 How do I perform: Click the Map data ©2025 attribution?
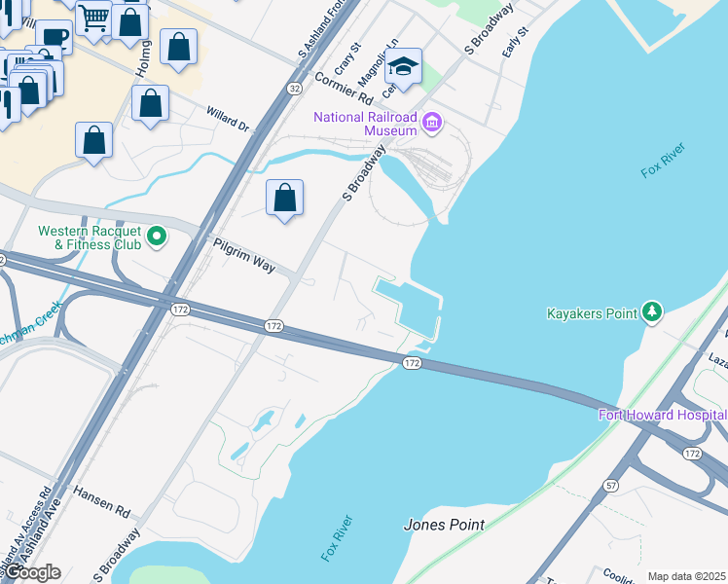687,576
